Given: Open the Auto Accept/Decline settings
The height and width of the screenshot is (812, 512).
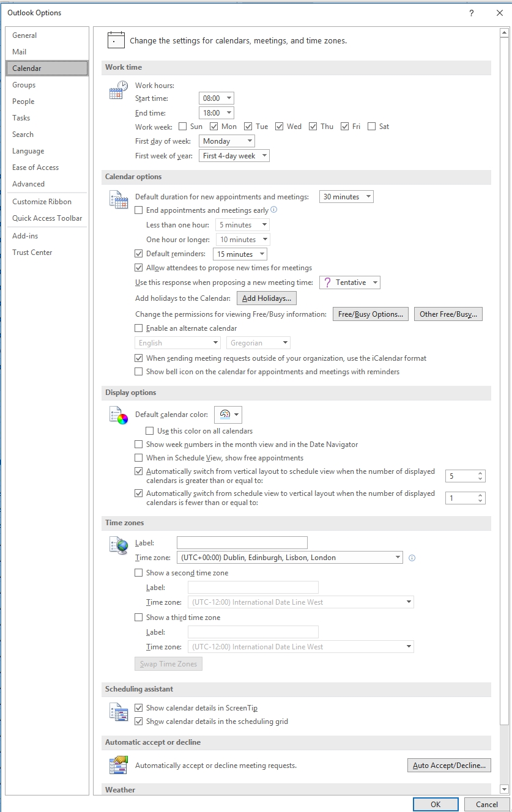Looking at the screenshot, I should (x=449, y=766).
